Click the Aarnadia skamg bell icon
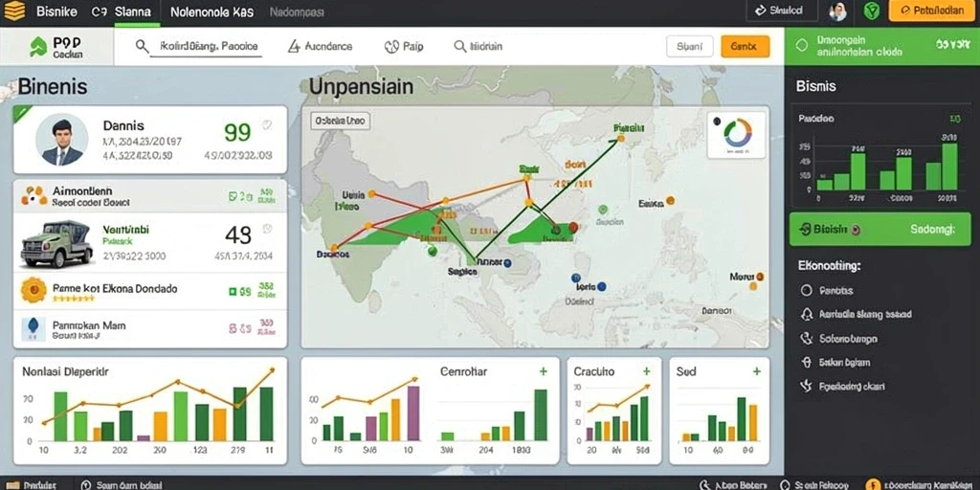This screenshot has height=490, width=980. click(806, 314)
